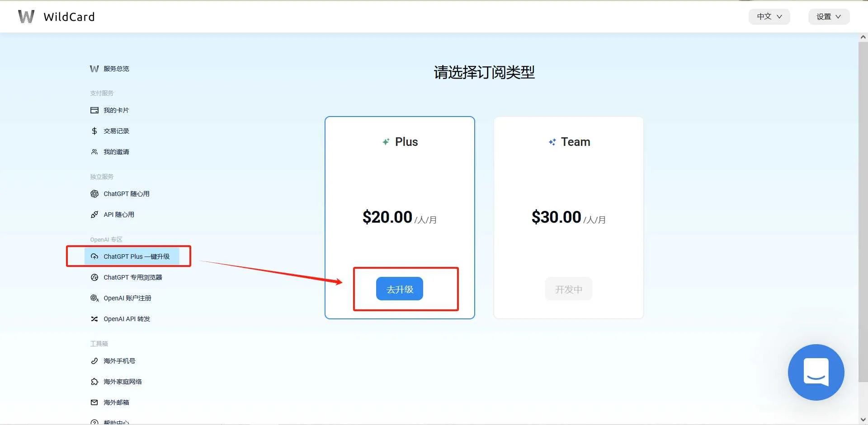Click the 独立服务 section label
The height and width of the screenshot is (425, 868).
click(102, 177)
